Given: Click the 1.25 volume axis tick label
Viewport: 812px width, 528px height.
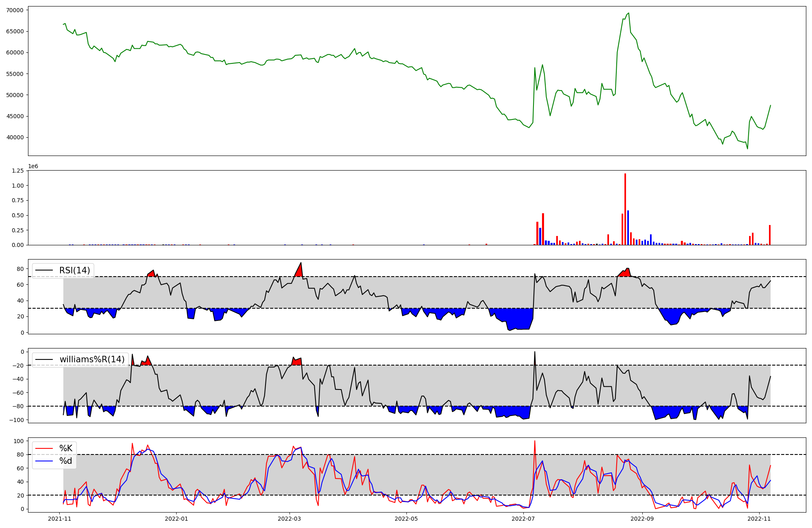Looking at the screenshot, I should [x=17, y=171].
